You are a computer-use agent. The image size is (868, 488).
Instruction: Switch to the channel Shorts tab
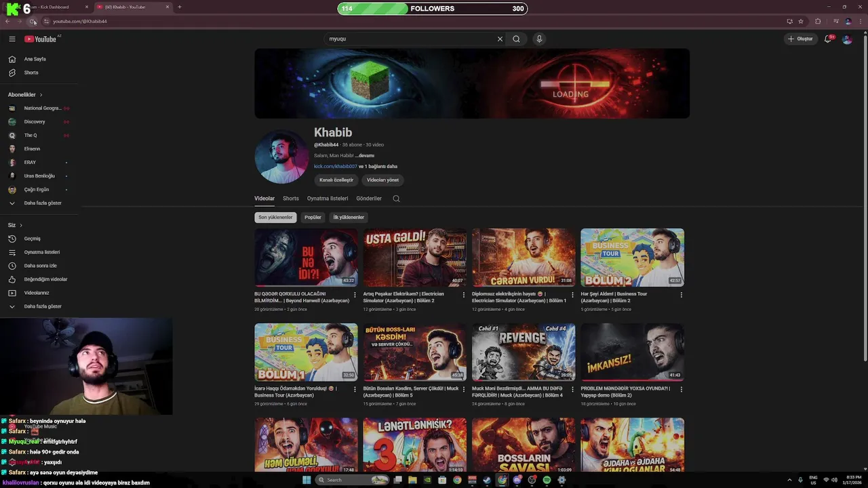(x=291, y=199)
